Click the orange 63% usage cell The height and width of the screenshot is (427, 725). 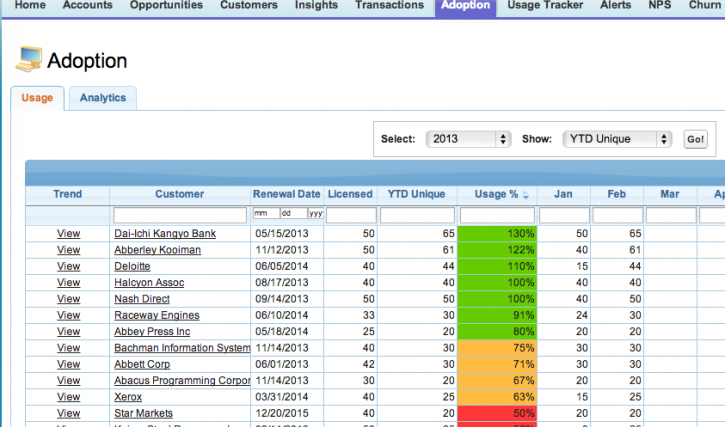click(x=497, y=397)
